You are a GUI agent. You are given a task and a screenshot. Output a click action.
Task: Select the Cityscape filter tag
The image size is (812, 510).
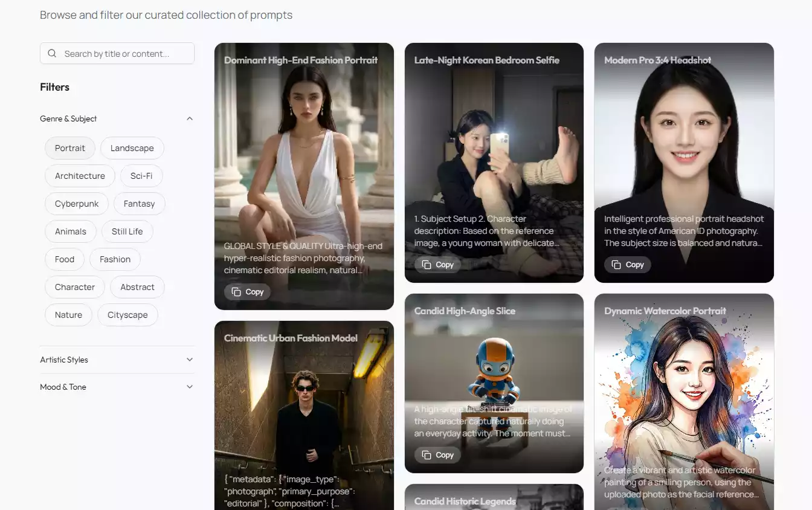click(127, 315)
